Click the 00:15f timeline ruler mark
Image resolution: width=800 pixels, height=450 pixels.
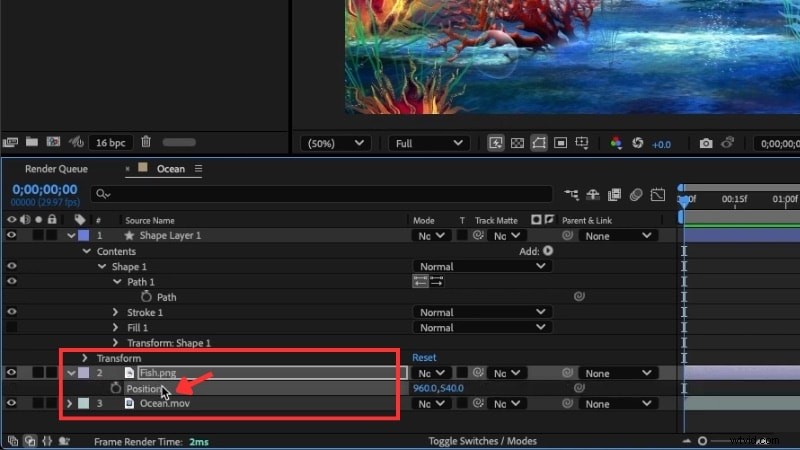coord(734,199)
